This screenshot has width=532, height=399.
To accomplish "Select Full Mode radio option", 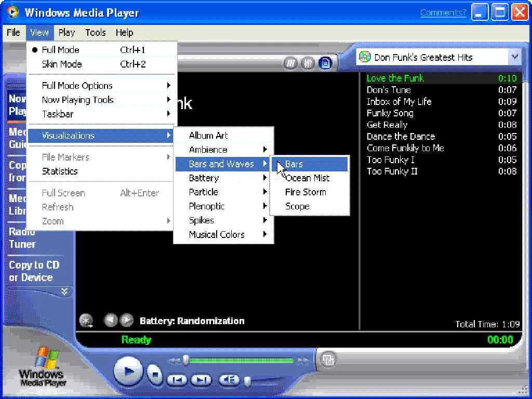I will coord(102,50).
